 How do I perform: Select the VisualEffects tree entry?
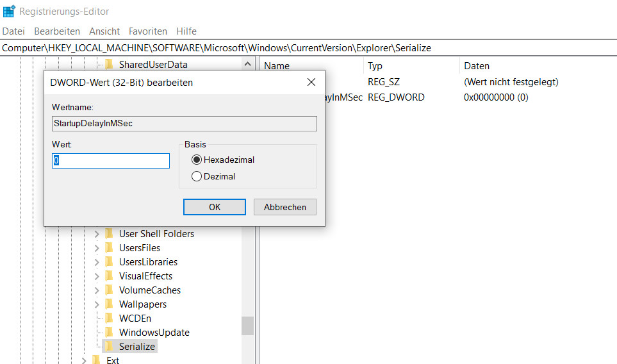pos(145,276)
